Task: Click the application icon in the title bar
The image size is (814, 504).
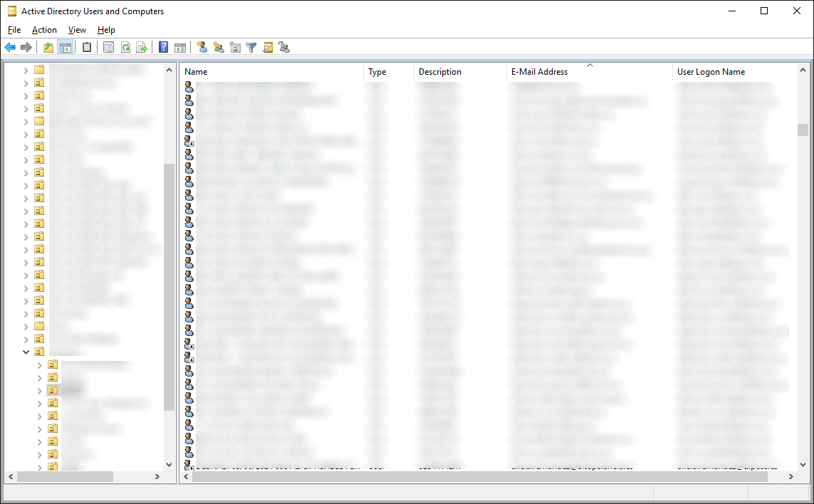Action: 12,11
